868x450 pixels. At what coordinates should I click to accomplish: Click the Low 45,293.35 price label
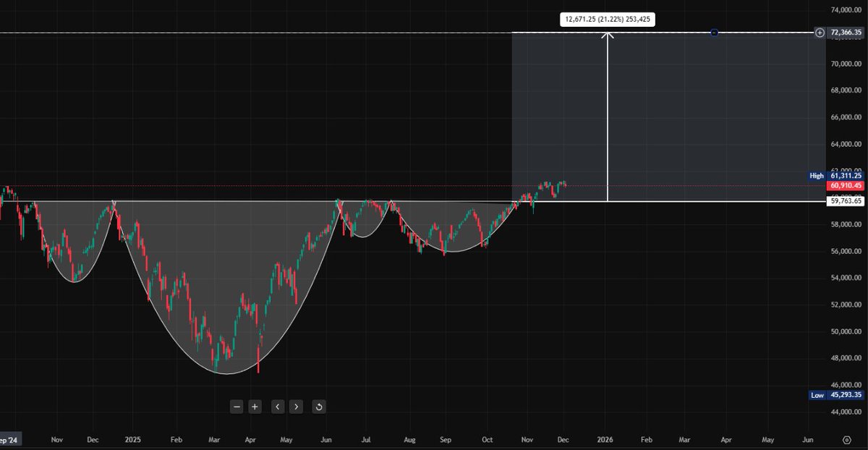[837, 395]
